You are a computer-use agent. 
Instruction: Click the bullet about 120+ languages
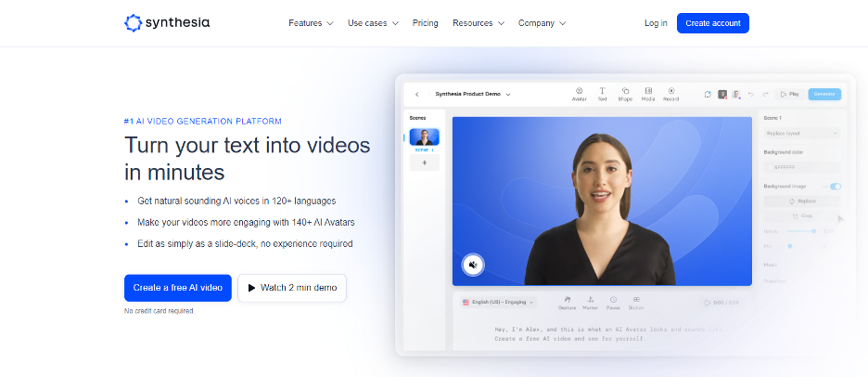tap(236, 201)
